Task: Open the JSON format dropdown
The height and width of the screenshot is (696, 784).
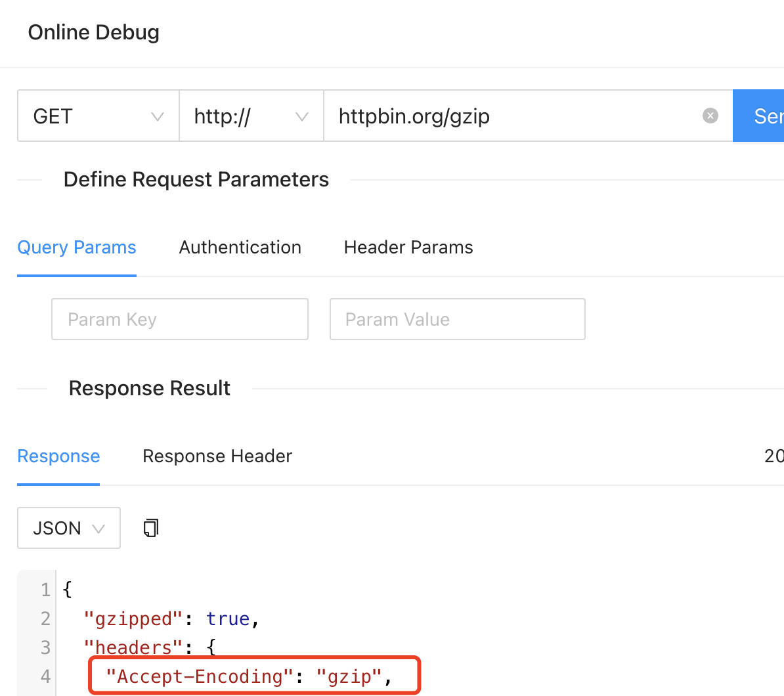Action: point(69,528)
